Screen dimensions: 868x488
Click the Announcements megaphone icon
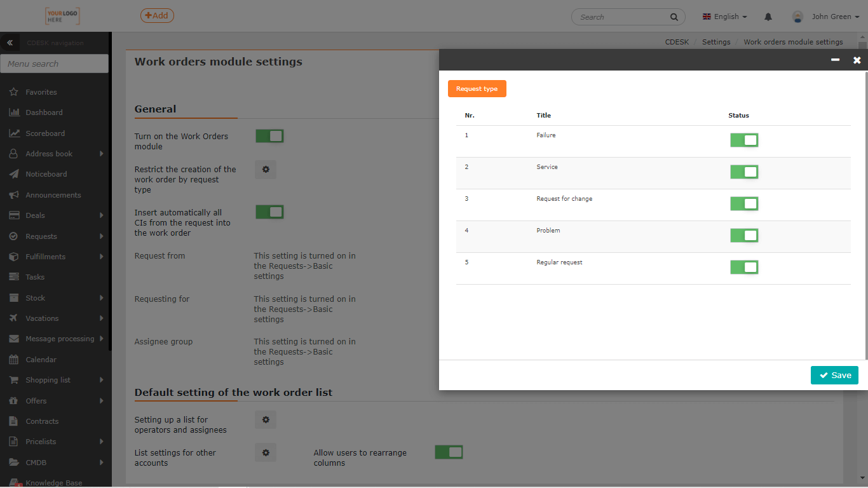(13, 195)
